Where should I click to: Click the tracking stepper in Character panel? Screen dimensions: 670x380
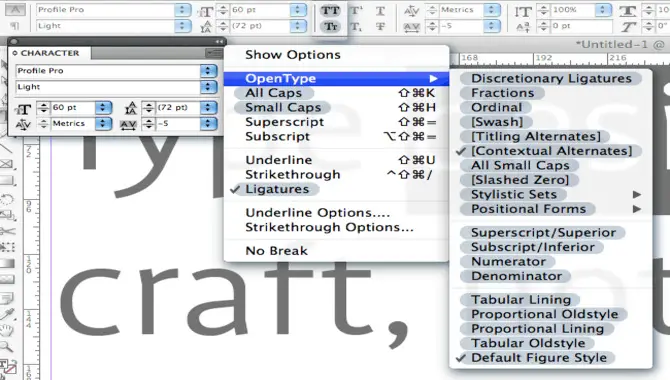tap(149, 124)
